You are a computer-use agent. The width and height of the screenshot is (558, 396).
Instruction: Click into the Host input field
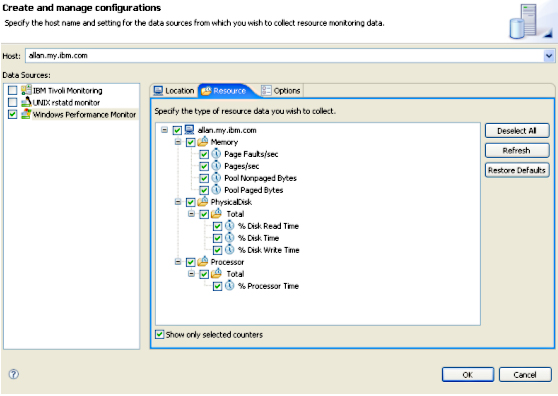pos(284,56)
